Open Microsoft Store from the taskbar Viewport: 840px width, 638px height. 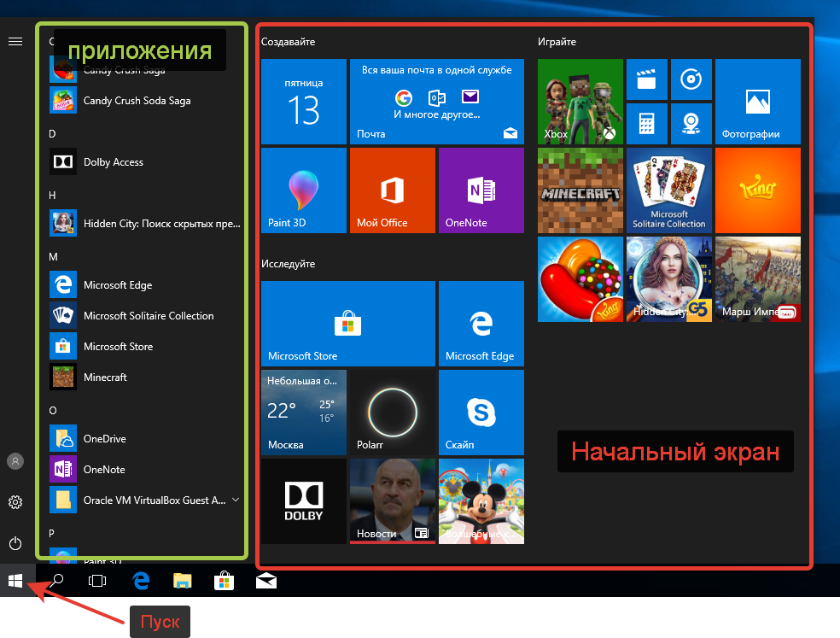click(x=224, y=581)
